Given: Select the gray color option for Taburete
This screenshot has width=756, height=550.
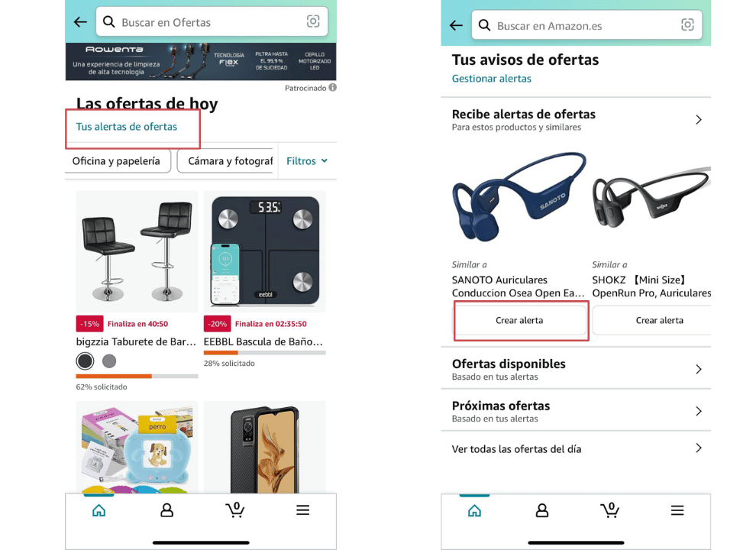Looking at the screenshot, I should (109, 361).
